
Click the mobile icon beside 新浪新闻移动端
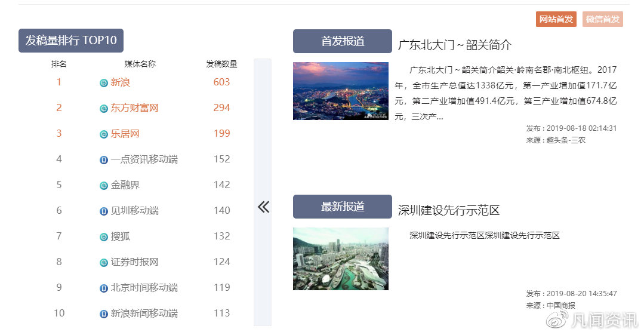click(104, 314)
